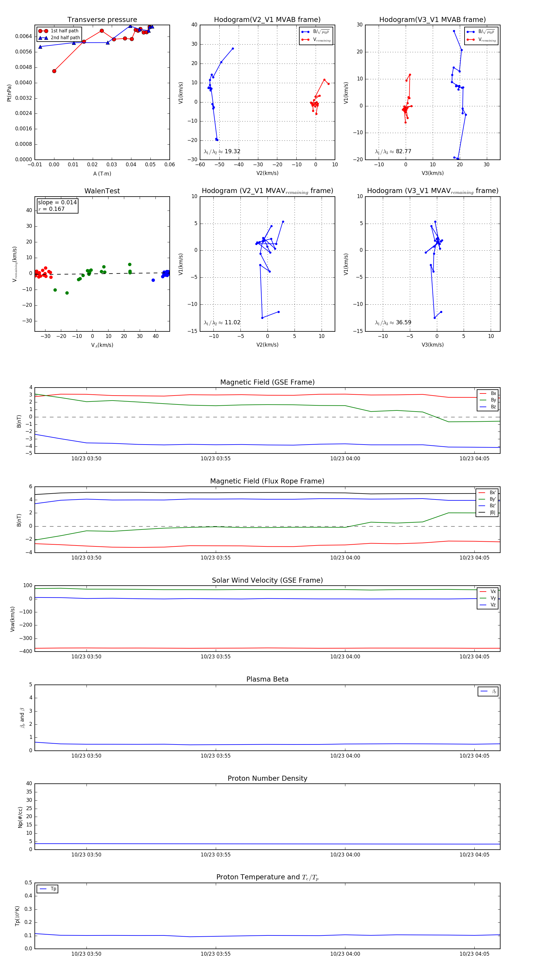The image size is (535, 980).
Task: Select the 'Tp' legend entry
Action: point(48,889)
